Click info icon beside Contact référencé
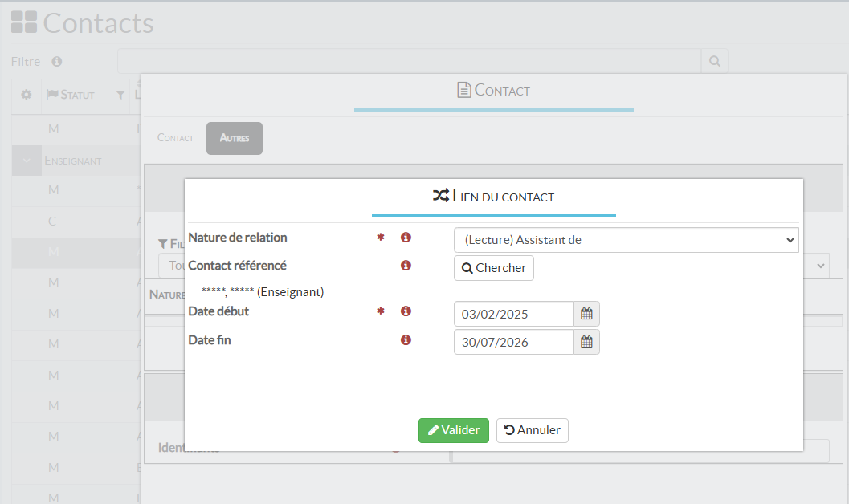 (x=406, y=266)
